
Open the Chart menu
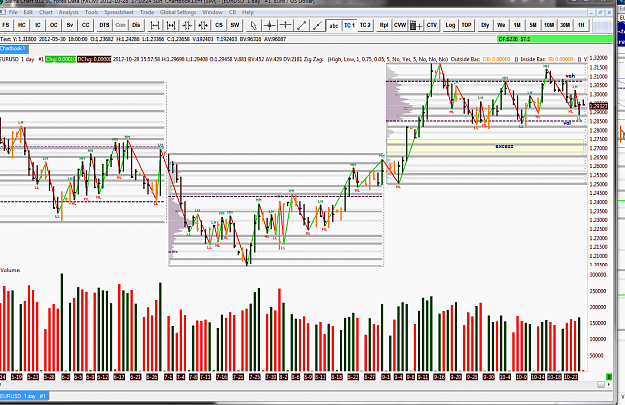pyautogui.click(x=45, y=12)
